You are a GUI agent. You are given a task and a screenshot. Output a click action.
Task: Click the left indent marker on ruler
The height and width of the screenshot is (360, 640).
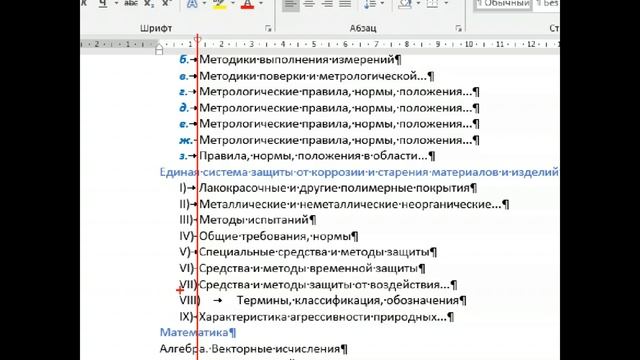tap(159, 50)
